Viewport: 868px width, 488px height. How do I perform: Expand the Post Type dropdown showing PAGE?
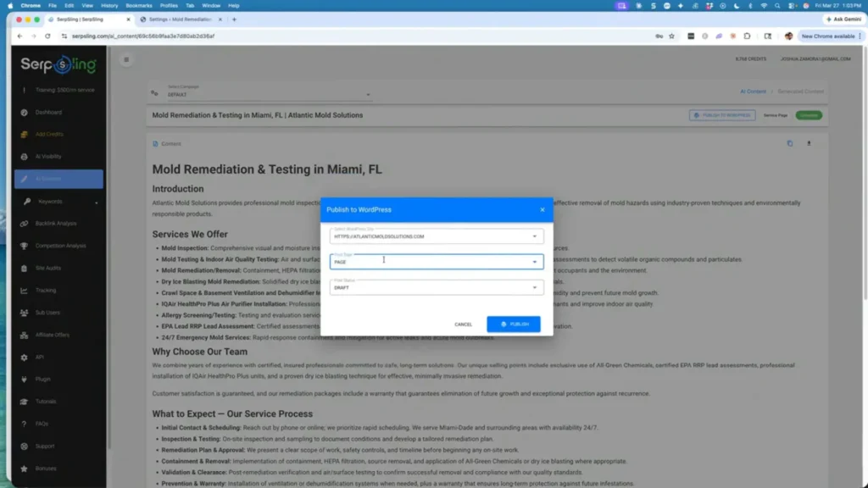click(x=535, y=262)
